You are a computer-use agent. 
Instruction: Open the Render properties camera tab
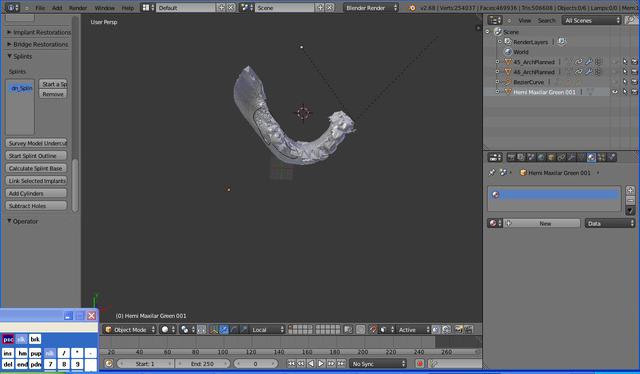pyautogui.click(x=511, y=157)
